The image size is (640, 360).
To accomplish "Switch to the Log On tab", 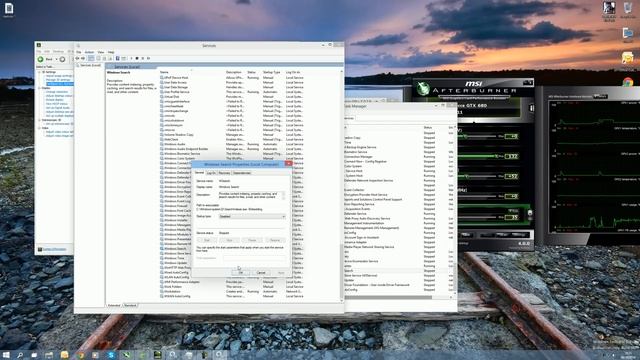I will tap(211, 173).
